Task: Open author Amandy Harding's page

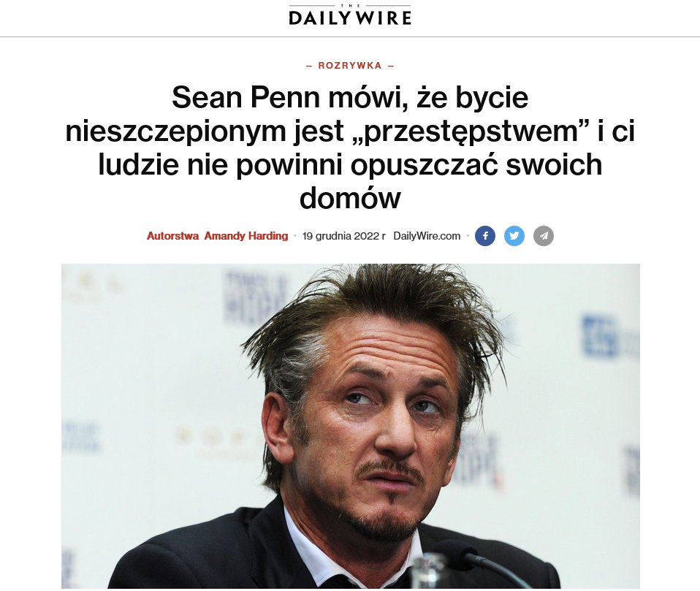Action: (246, 236)
